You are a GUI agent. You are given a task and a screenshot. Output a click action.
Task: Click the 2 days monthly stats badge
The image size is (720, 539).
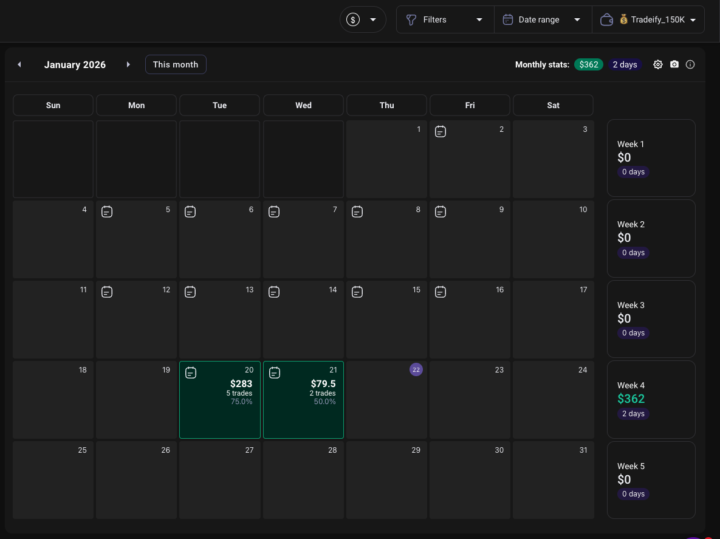pyautogui.click(x=624, y=65)
